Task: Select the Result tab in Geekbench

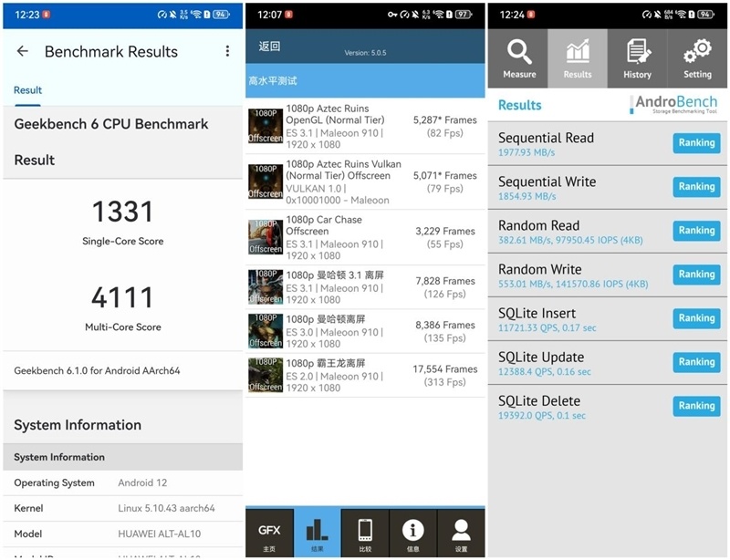Action: pyautogui.click(x=27, y=90)
